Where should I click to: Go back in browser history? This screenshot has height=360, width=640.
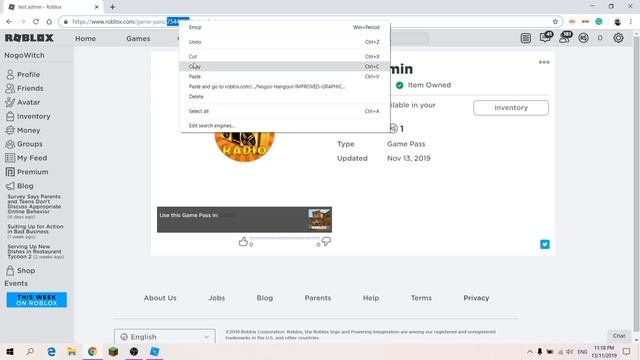coord(9,22)
